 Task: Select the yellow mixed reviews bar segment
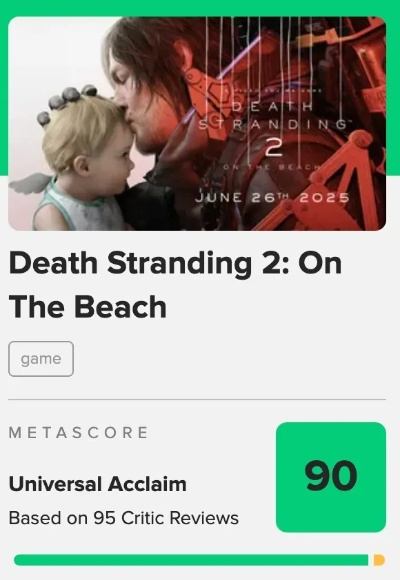tap(379, 560)
